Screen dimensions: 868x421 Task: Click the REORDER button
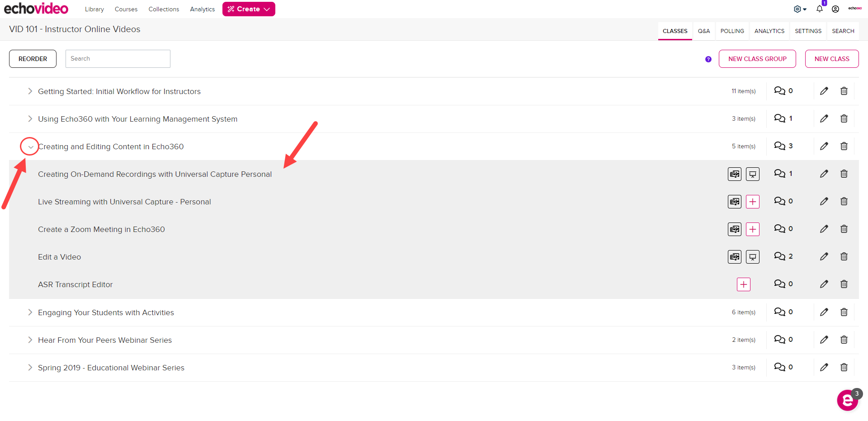(33, 59)
